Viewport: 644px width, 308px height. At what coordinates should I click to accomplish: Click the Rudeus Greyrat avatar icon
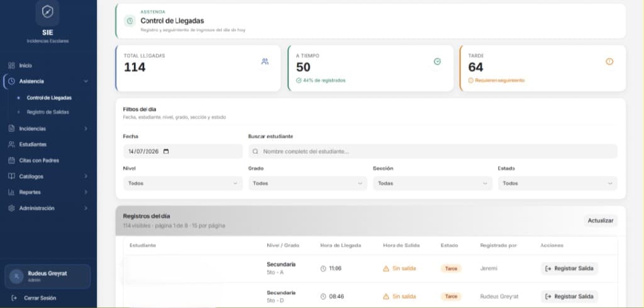(16, 277)
